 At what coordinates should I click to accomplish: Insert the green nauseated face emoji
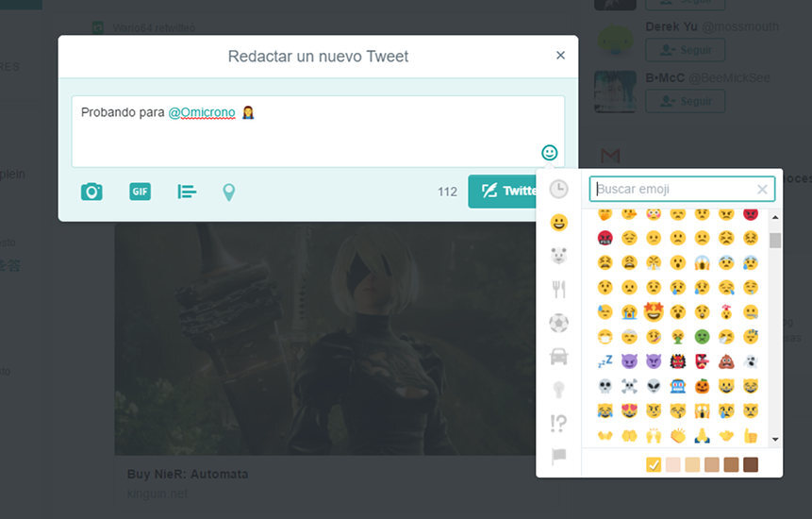click(x=703, y=337)
